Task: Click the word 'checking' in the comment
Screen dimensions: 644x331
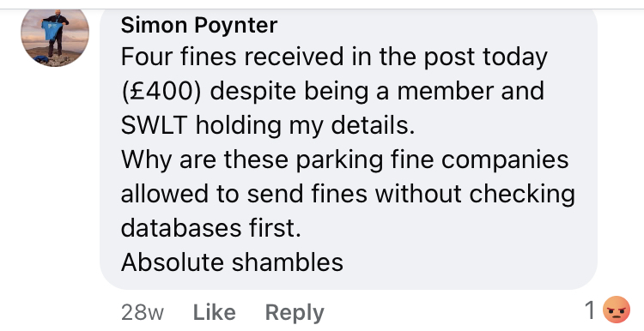Action: click(x=522, y=194)
